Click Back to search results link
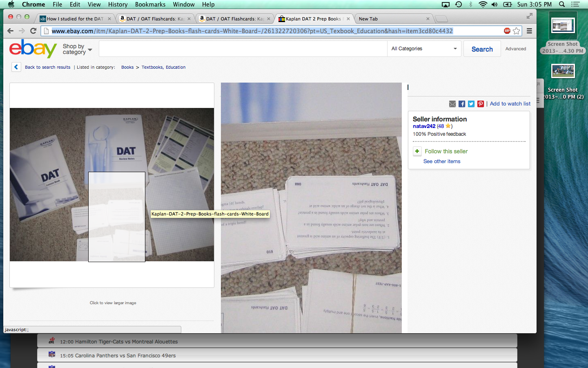 (x=47, y=67)
